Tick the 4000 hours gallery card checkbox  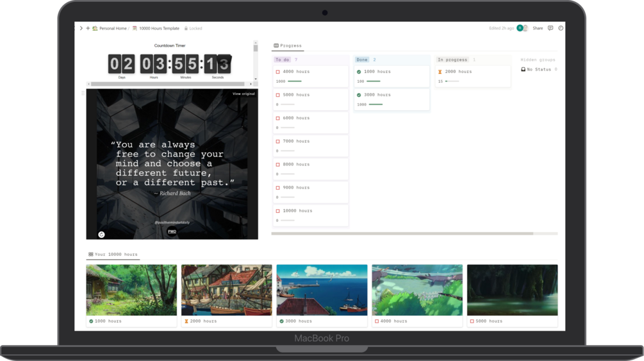click(377, 321)
